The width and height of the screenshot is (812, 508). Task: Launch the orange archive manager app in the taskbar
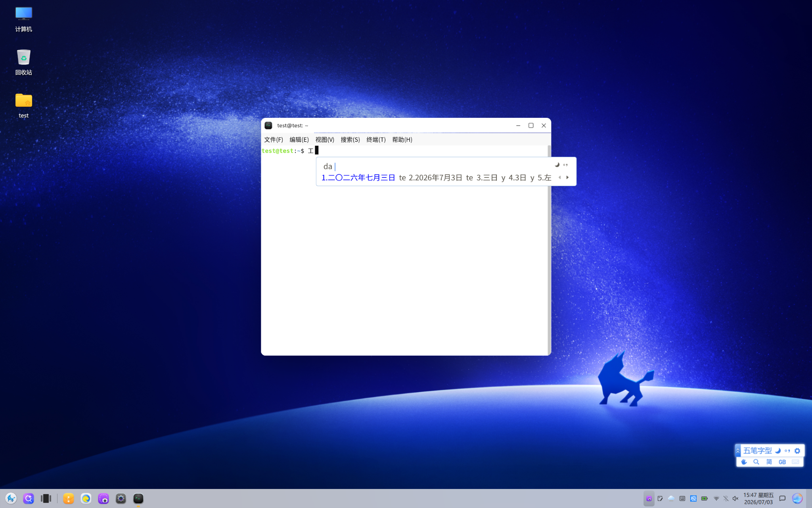(x=69, y=498)
